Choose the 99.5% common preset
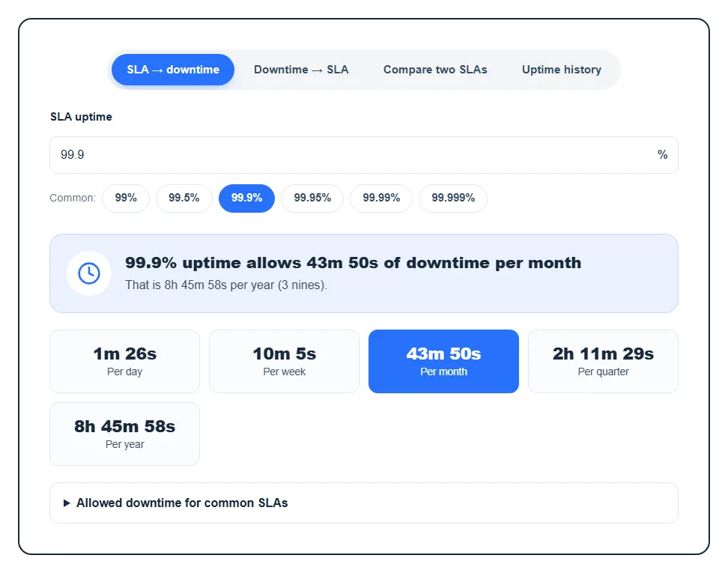The height and width of the screenshot is (573, 728). [183, 198]
